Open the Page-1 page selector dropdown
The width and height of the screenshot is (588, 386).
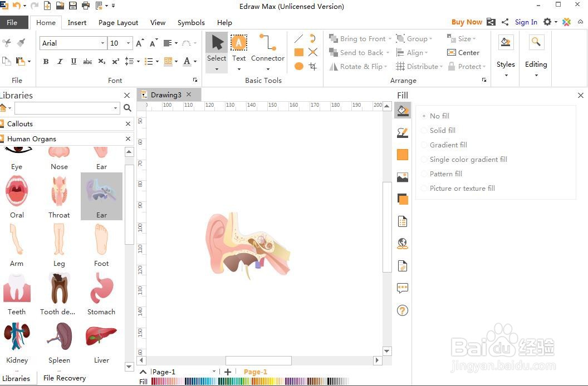(214, 372)
